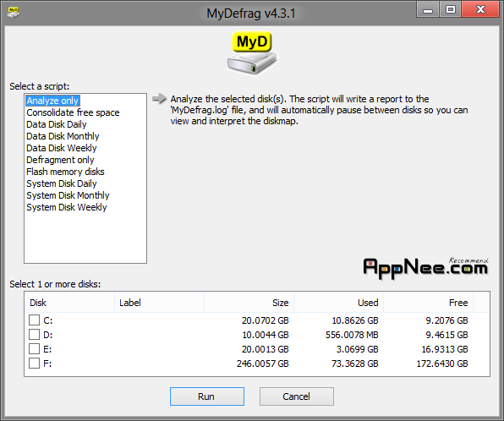Close the MyDefrag window
This screenshot has height=421, width=504.
pos(481,9)
